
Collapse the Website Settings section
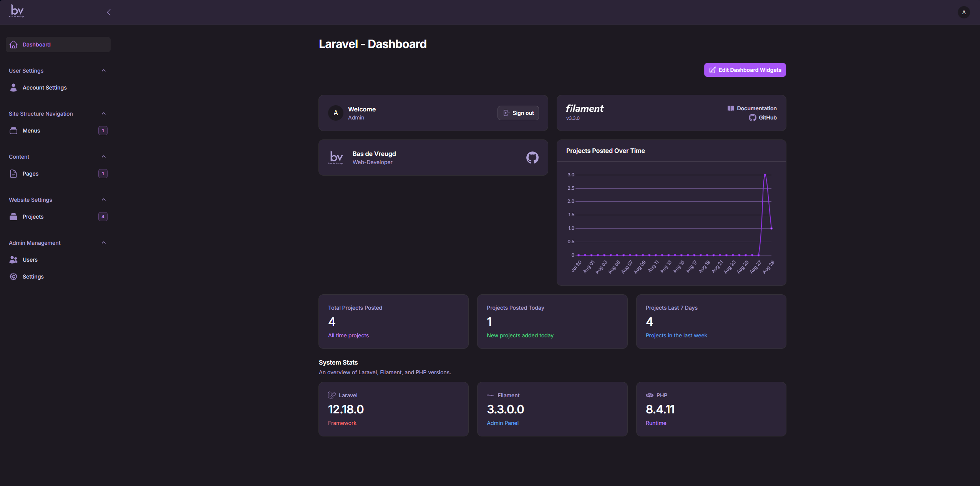point(103,199)
